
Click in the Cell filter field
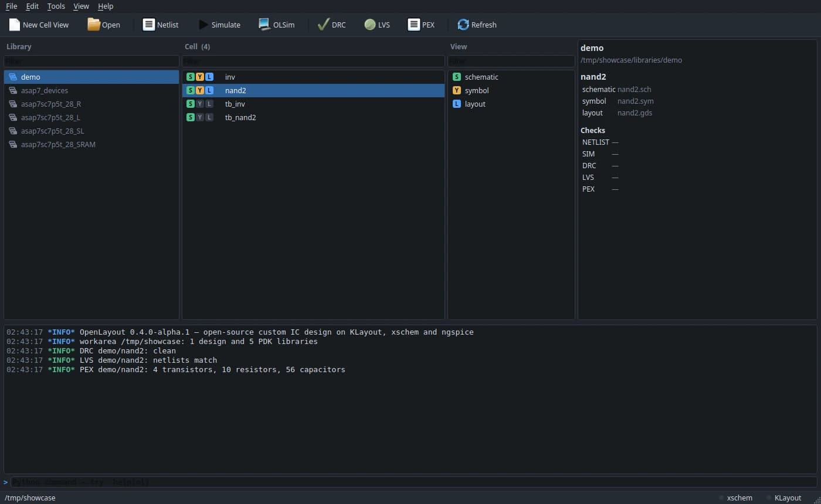(313, 61)
